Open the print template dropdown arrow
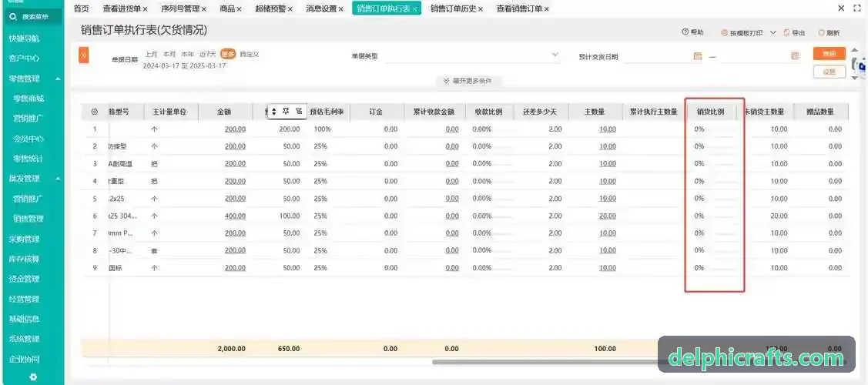This screenshot has width=868, height=385. pos(773,33)
